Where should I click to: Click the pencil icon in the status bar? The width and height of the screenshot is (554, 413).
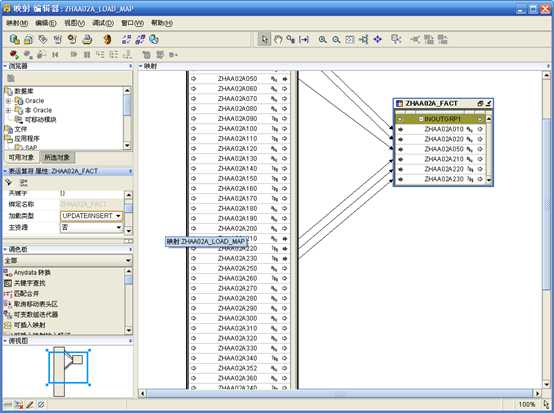coord(30,405)
